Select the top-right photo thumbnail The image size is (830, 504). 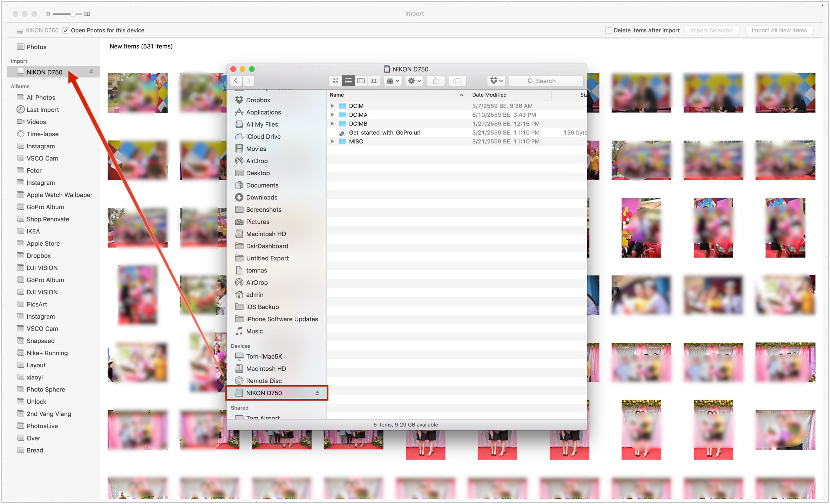pos(785,93)
